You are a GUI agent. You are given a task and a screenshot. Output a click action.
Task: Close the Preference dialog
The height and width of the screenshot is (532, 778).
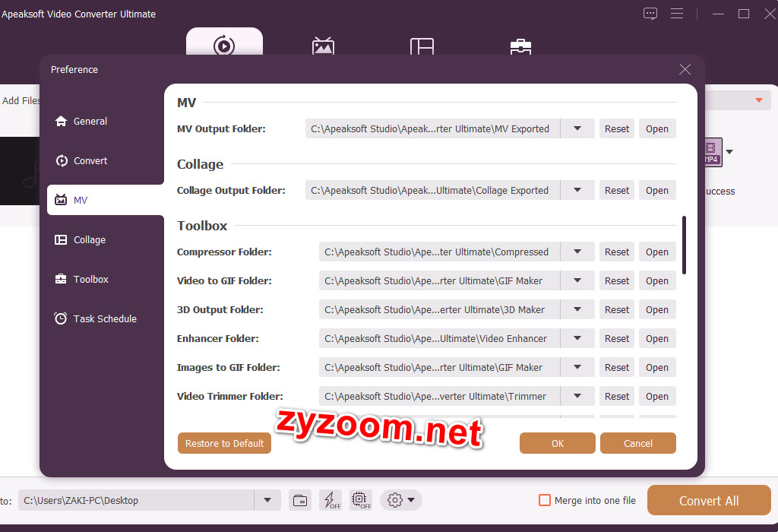click(685, 69)
